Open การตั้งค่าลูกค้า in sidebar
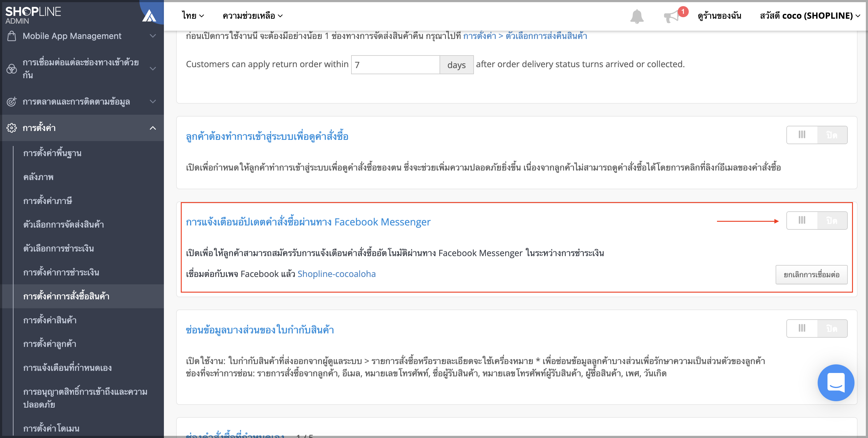Image resolution: width=868 pixels, height=438 pixels. pyautogui.click(x=49, y=344)
